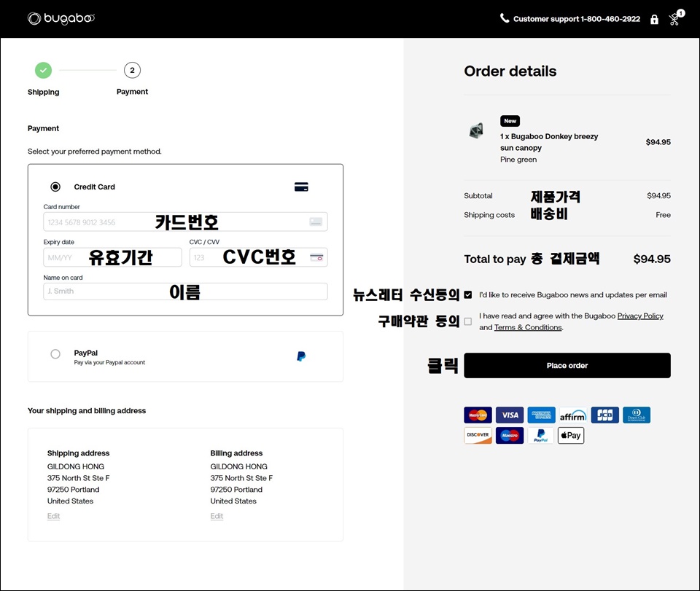Click the product name Bugaboo Donkey breezy sun canopy
Viewport: 700px width, 591px height.
[548, 142]
